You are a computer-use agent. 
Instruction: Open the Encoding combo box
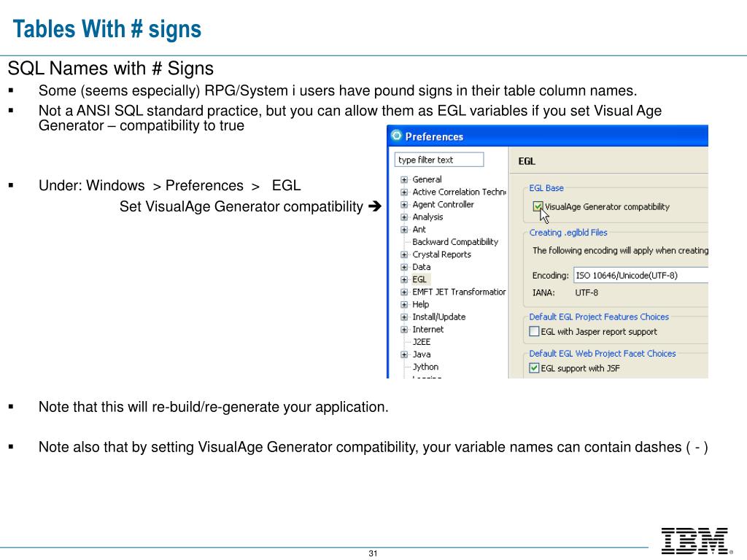click(x=640, y=275)
